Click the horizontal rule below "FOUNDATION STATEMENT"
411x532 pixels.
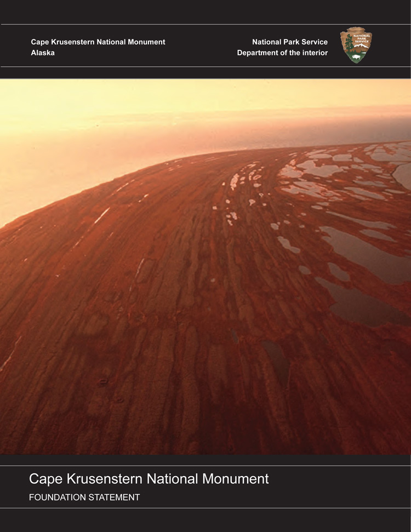(x=206, y=508)
